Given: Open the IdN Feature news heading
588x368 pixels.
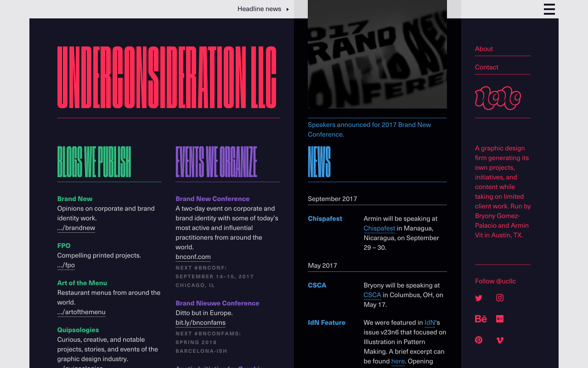Looking at the screenshot, I should 327,322.
